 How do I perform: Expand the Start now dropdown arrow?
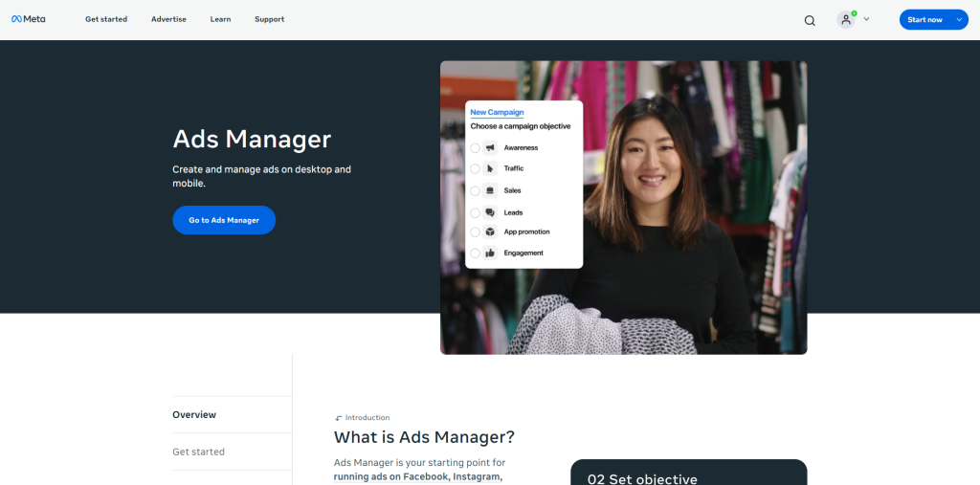(x=959, y=19)
